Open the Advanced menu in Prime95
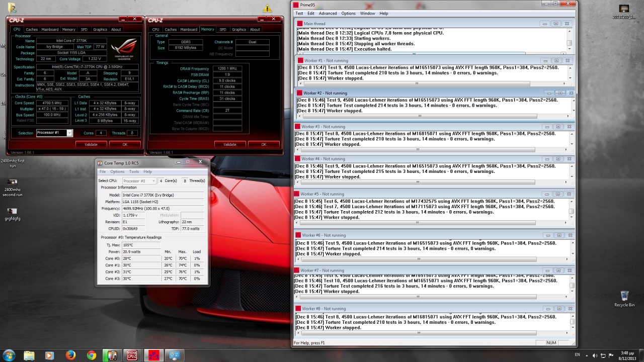 coord(328,14)
